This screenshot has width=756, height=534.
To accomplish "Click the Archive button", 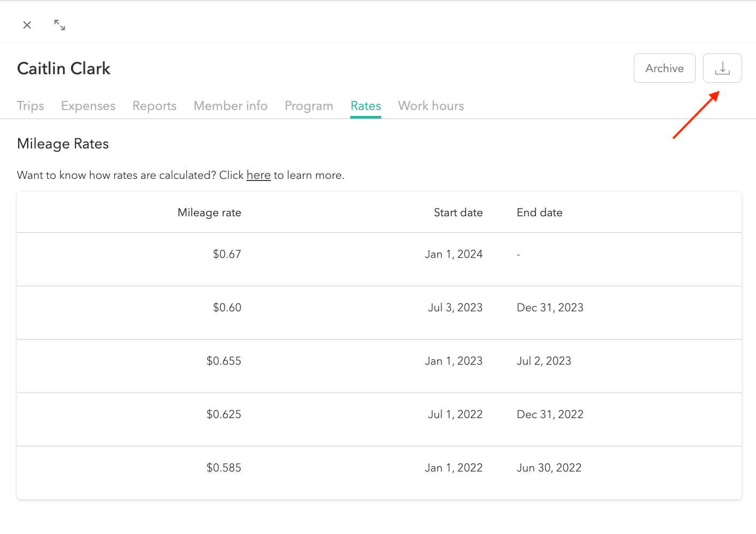I will (664, 68).
